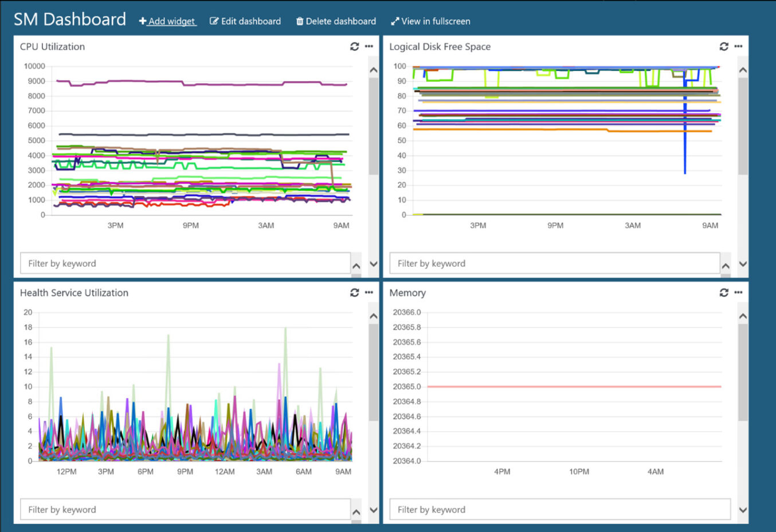The width and height of the screenshot is (776, 532).
Task: Click the SM Dashboard title
Action: [70, 19]
